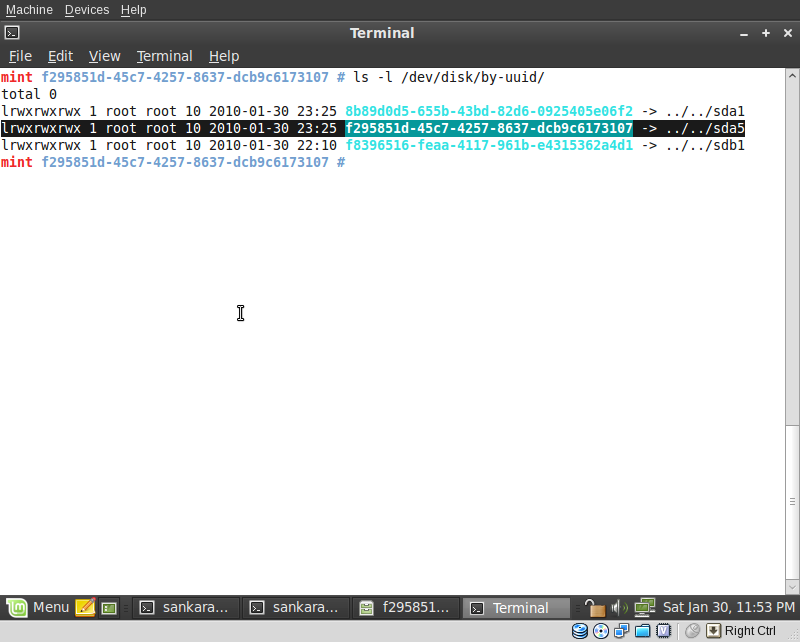This screenshot has height=642, width=800.
Task: Click the VirtualBox shared folders status icon
Action: pyautogui.click(x=642, y=631)
